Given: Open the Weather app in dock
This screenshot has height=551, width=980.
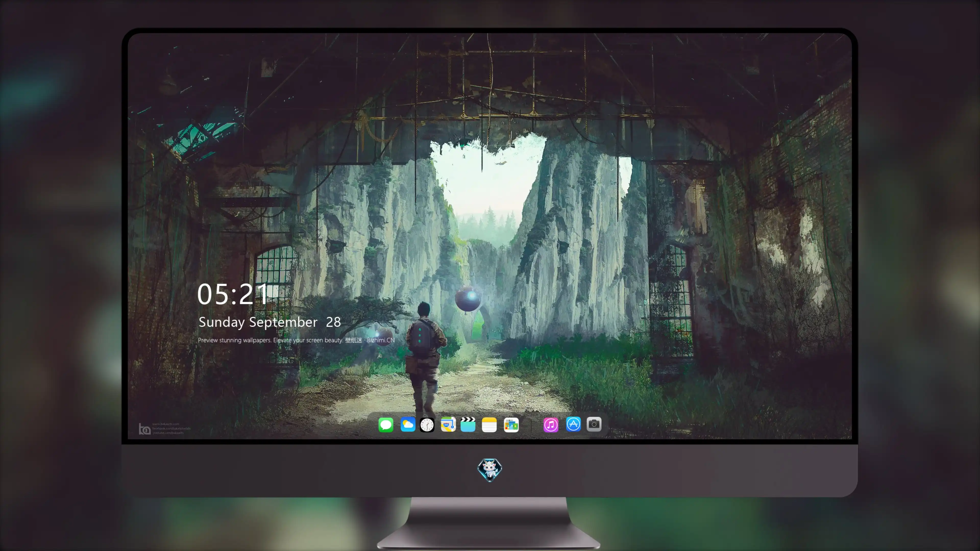Looking at the screenshot, I should [x=408, y=424].
